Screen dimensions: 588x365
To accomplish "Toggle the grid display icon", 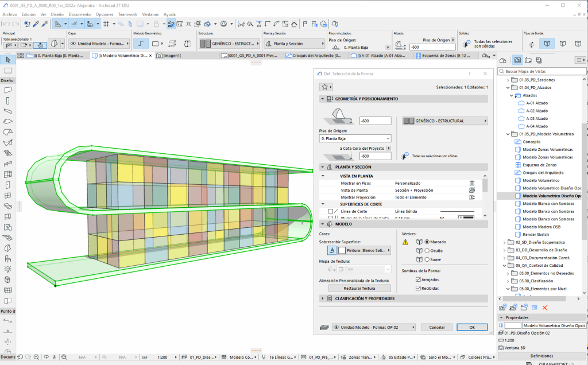I will [106, 24].
